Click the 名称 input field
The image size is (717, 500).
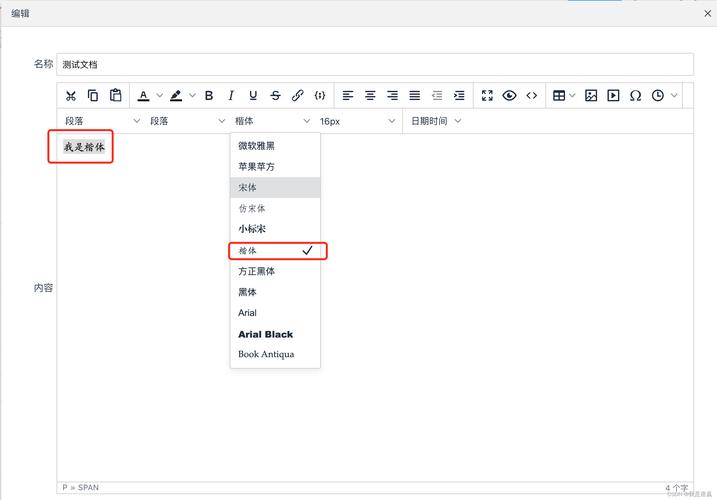(x=375, y=64)
